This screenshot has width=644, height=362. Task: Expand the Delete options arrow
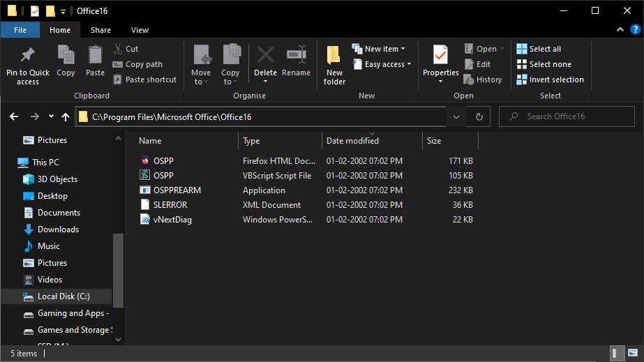pos(265,82)
